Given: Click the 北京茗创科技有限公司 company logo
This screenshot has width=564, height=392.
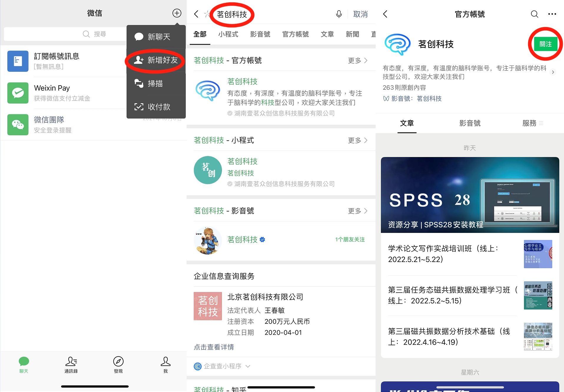Looking at the screenshot, I should pos(208,306).
